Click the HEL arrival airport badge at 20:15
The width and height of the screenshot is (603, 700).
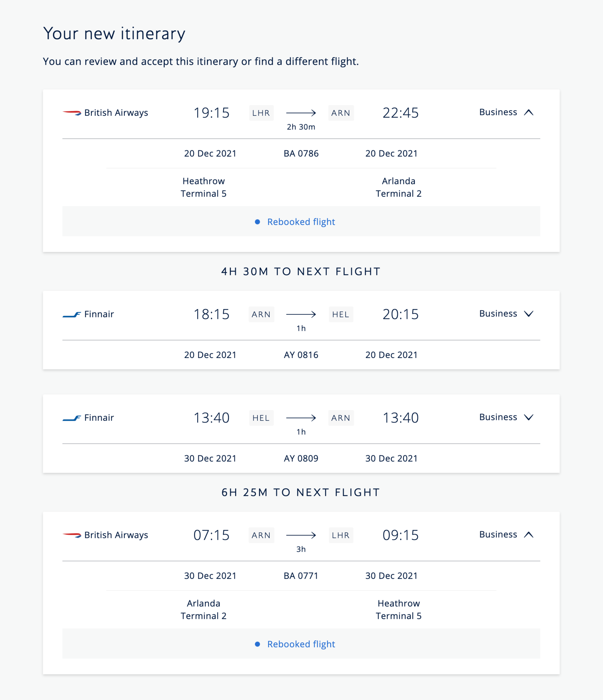(341, 314)
